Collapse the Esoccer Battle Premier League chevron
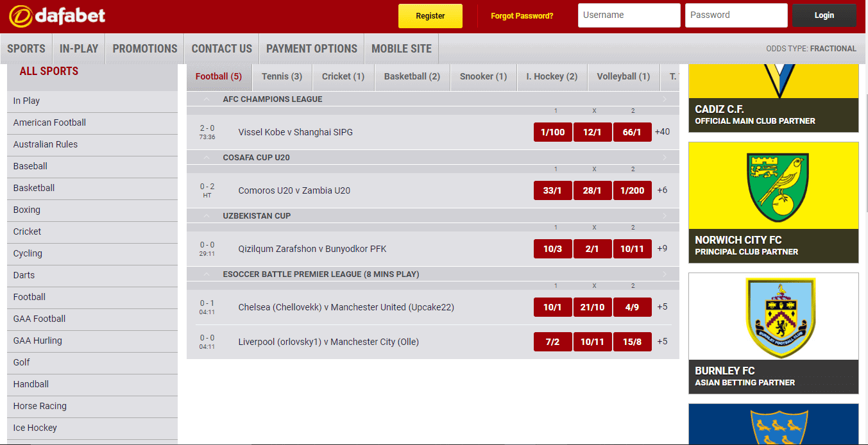The width and height of the screenshot is (868, 445). pyautogui.click(x=207, y=274)
